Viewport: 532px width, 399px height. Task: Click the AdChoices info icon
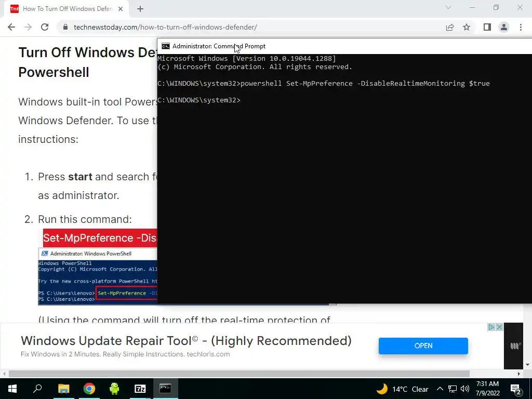point(491,327)
